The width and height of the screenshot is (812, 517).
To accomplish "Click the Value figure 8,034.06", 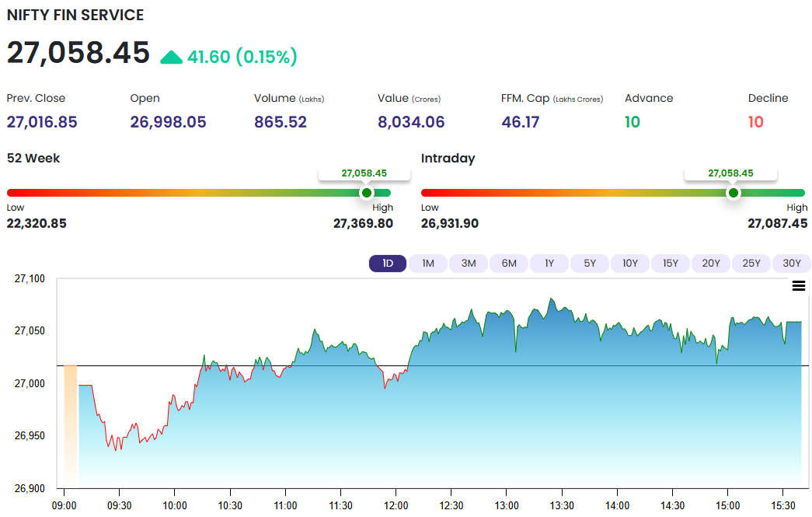I will pyautogui.click(x=411, y=122).
